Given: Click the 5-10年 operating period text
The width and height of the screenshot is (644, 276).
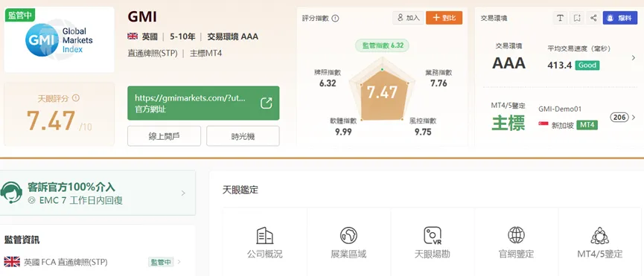Looking at the screenshot, I should (182, 36).
